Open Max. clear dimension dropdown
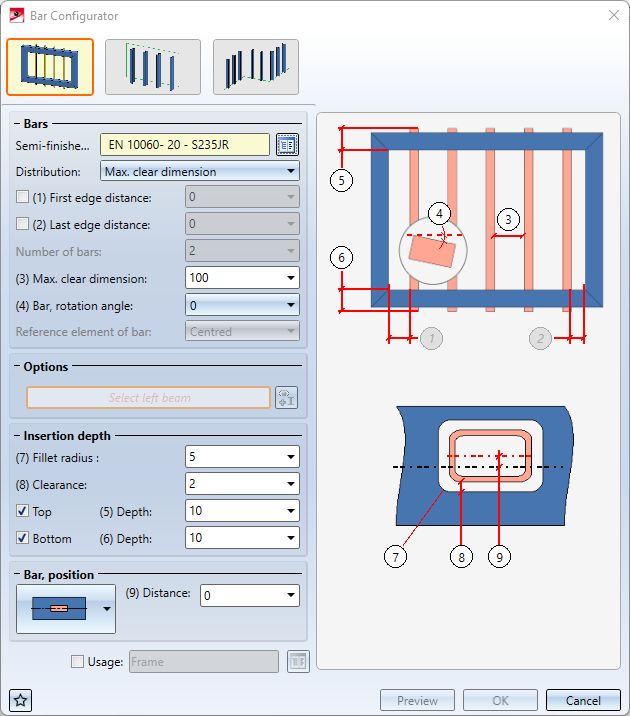 (291, 278)
